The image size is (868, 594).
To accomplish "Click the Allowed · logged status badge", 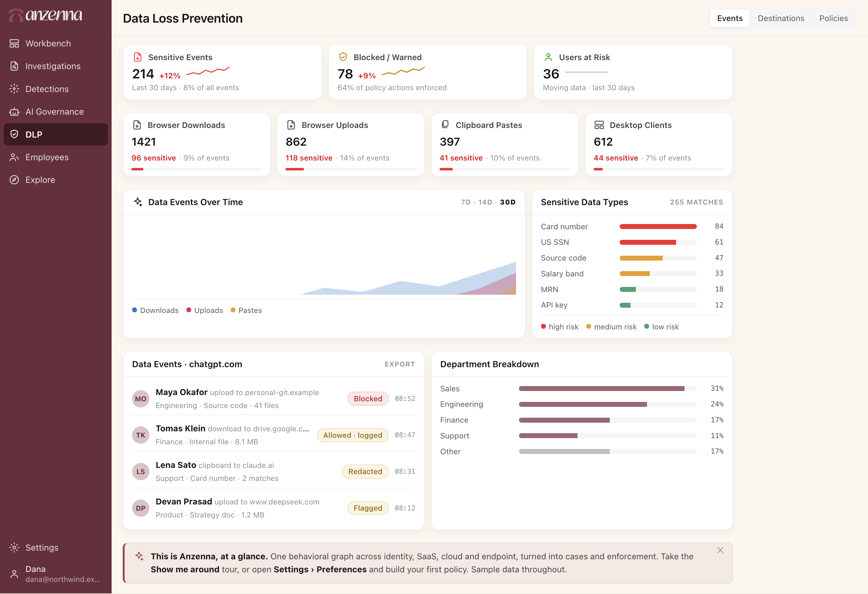I will click(x=352, y=435).
